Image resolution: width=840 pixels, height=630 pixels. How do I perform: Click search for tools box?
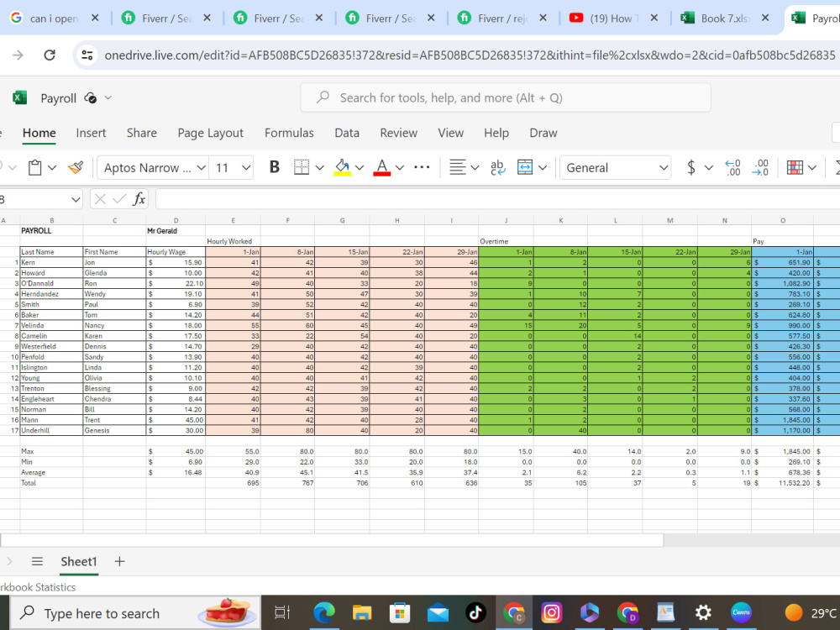coord(506,97)
